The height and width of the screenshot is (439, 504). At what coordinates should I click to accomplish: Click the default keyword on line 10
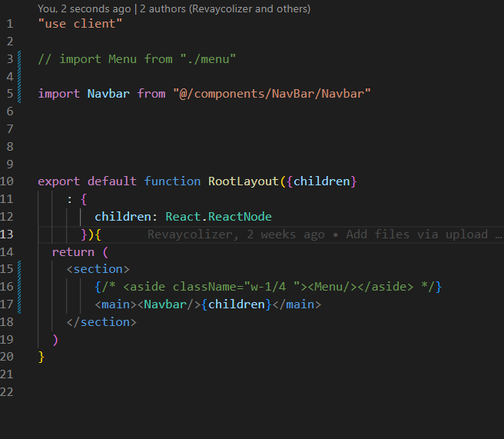pyautogui.click(x=112, y=181)
